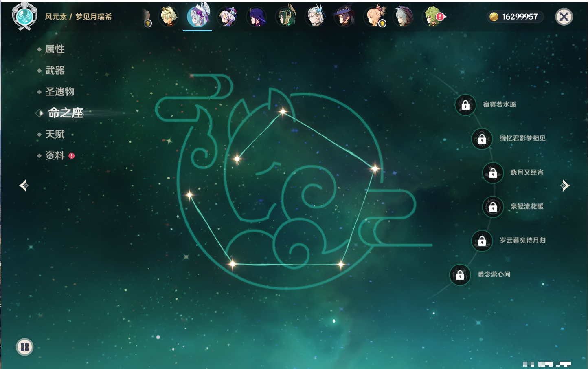Click the title text 风元素 / 梦见月瑞希
This screenshot has width=588, height=369.
[78, 17]
